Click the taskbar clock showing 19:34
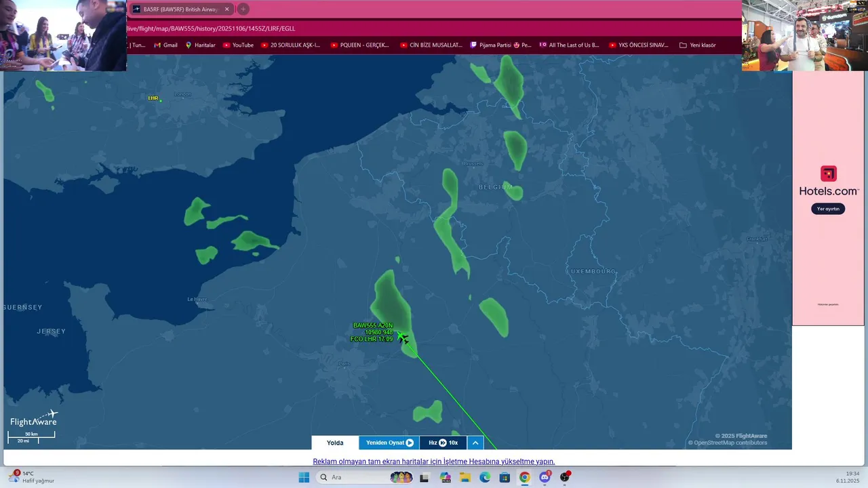 (x=848, y=477)
